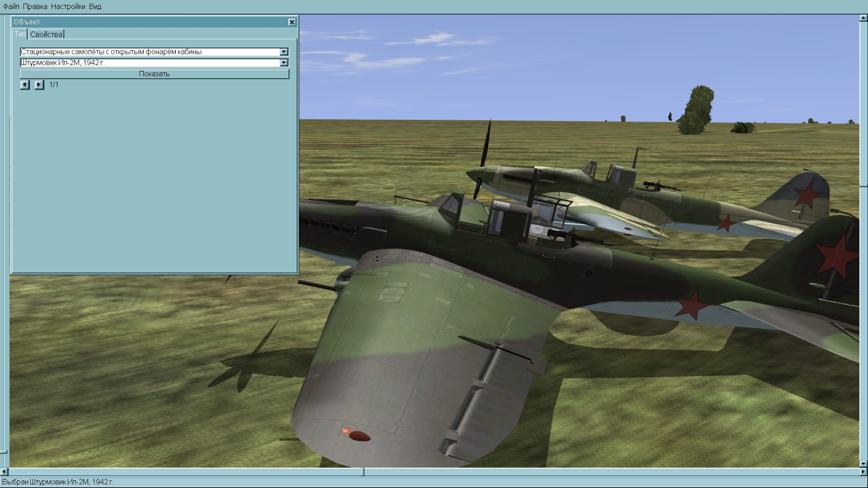
Task: Click the next object arrow icon
Action: click(x=39, y=84)
